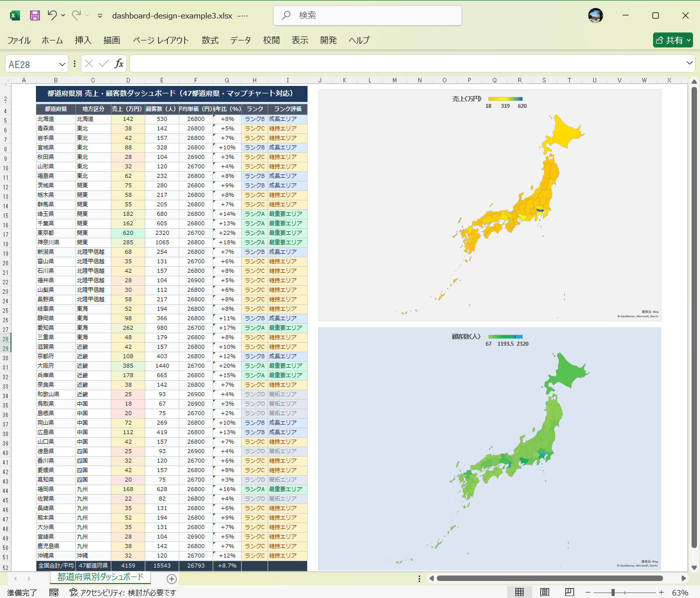
Task: Open Customize Quick Access Toolbar dropdown
Action: (100, 15)
